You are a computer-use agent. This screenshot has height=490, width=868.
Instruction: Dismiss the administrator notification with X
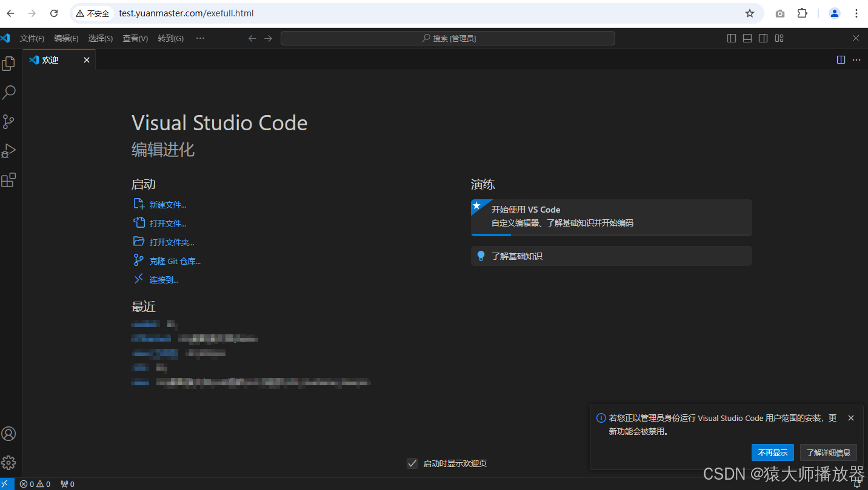coord(851,418)
